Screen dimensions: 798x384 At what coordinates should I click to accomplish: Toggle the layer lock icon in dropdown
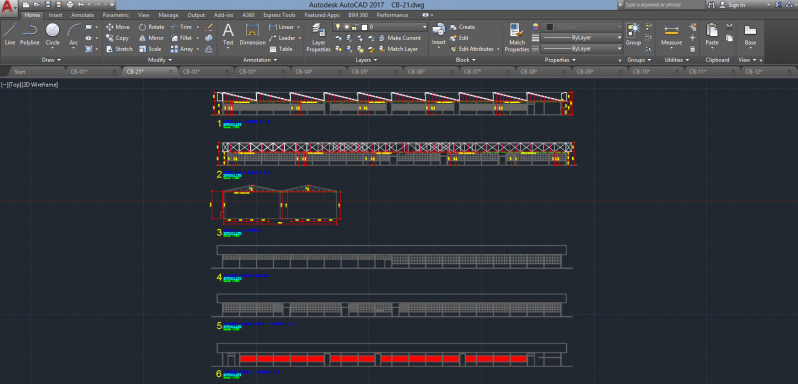[354, 26]
